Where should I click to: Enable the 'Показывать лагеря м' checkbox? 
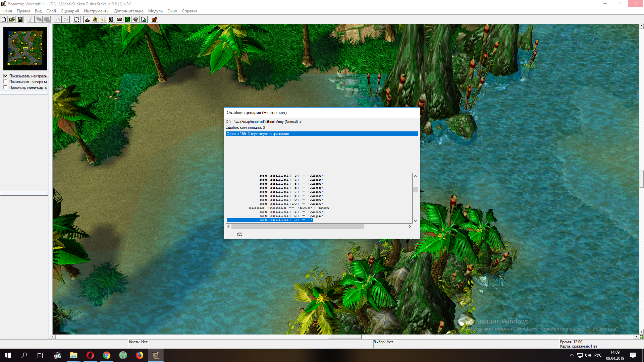[5, 82]
